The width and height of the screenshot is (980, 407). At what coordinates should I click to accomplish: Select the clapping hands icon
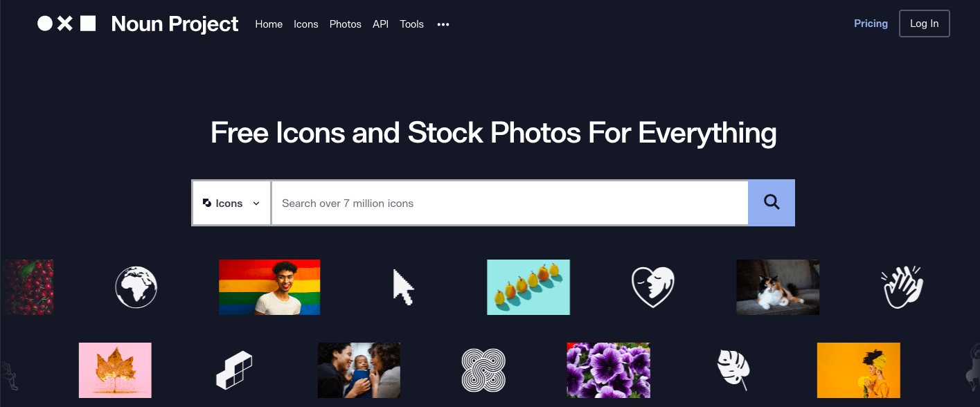tap(902, 287)
